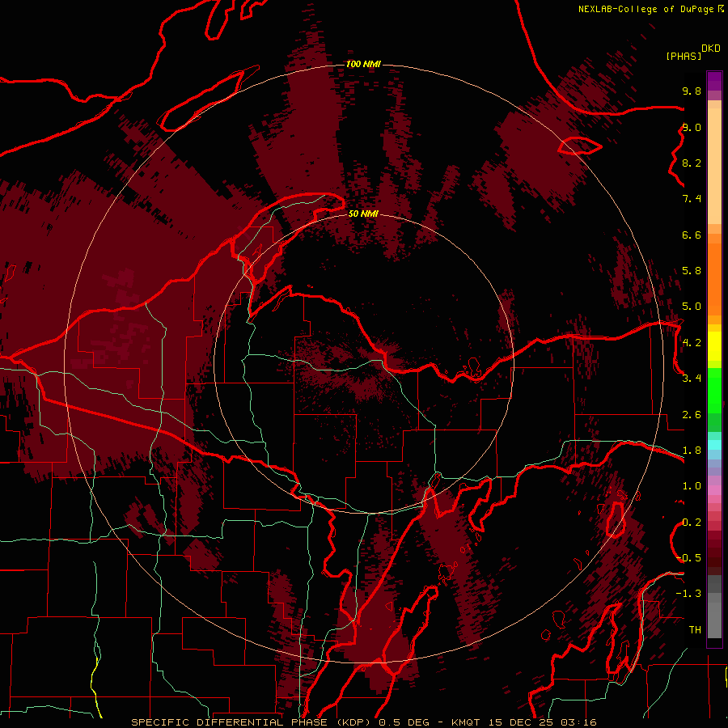Click the 2.6 value on color scale

coord(692,415)
